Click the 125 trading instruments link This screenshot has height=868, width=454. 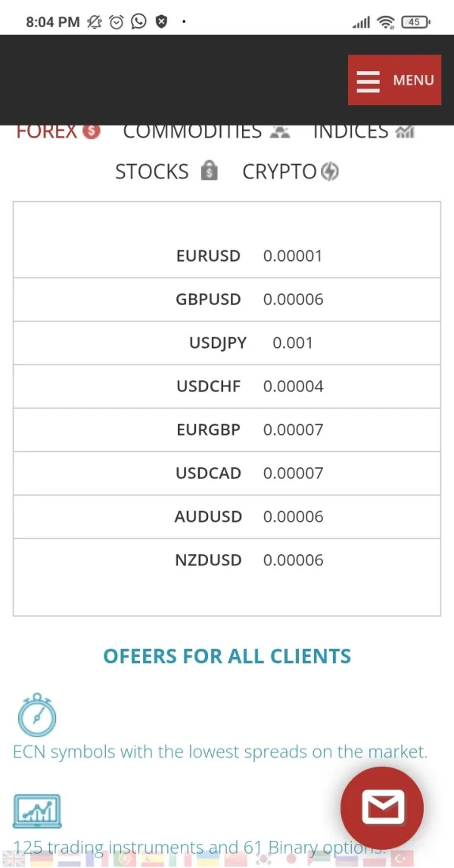[x=174, y=847]
